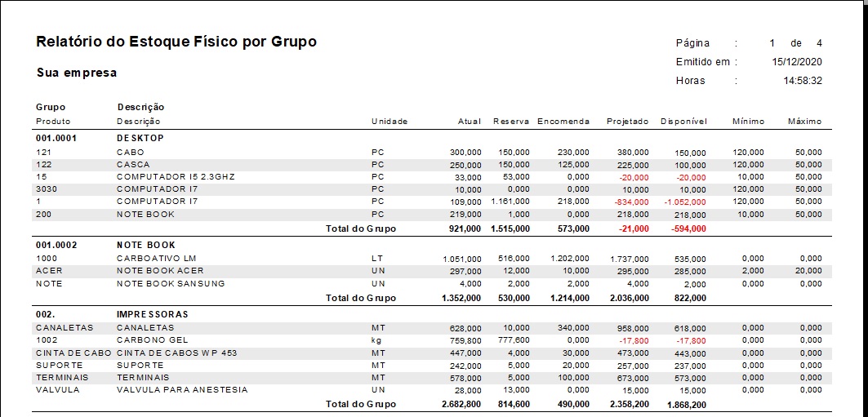Click the 'CARBONO GEL' product description
Image resolution: width=868 pixels, height=417 pixels.
click(151, 339)
